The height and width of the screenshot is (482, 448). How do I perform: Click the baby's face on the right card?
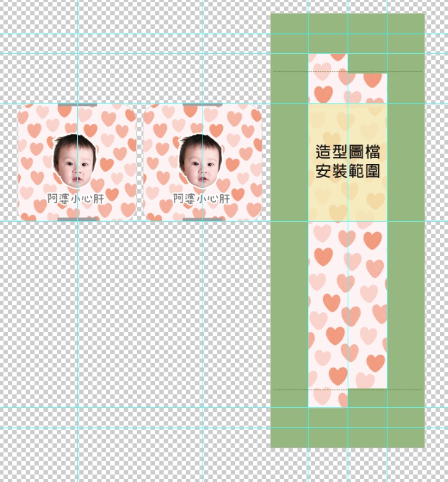point(200,162)
